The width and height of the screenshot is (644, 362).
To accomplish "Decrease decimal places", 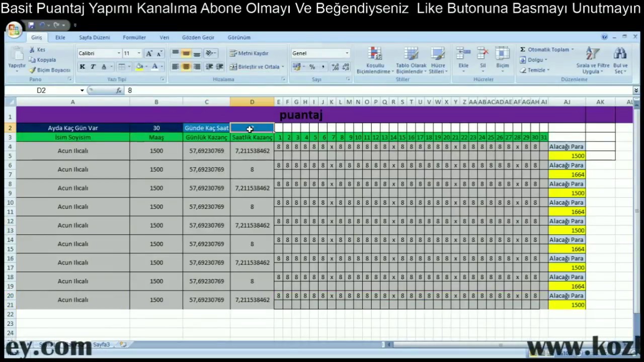I will point(346,66).
